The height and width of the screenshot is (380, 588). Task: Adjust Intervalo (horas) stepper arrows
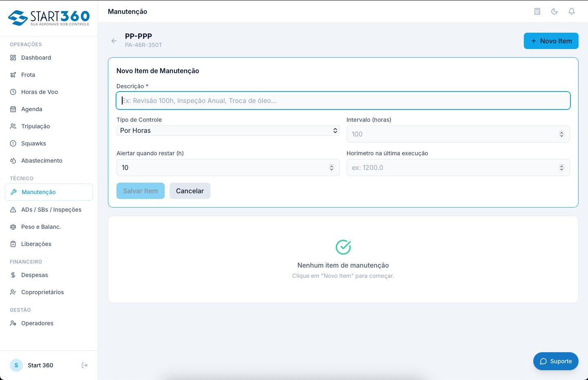pos(561,134)
